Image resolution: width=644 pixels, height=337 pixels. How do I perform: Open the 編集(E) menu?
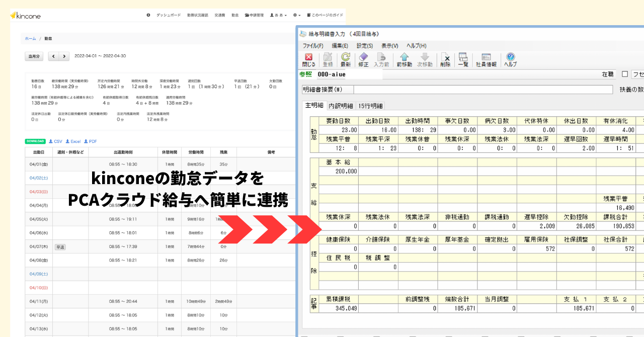340,46
